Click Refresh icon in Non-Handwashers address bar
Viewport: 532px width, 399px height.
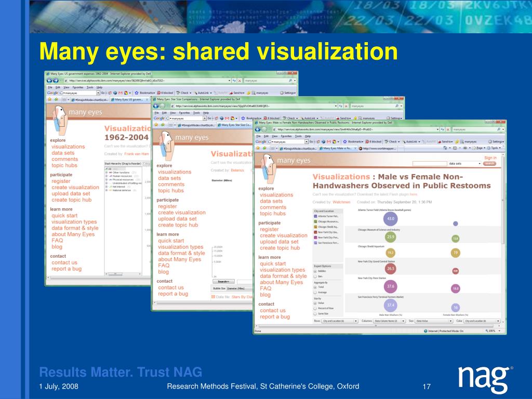pyautogui.click(x=443, y=129)
